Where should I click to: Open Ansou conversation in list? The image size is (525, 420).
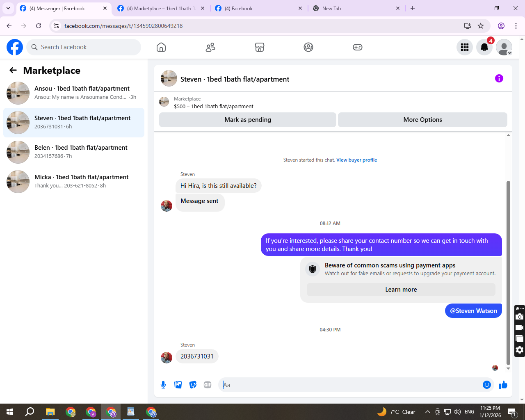click(x=74, y=93)
